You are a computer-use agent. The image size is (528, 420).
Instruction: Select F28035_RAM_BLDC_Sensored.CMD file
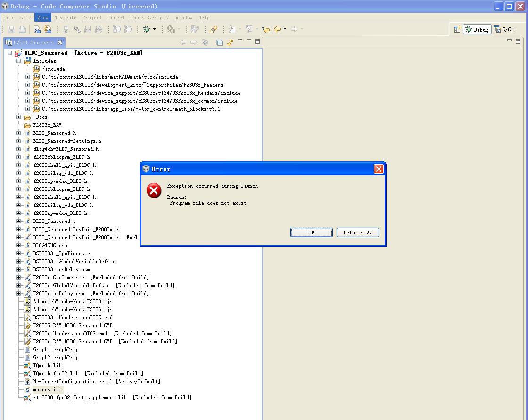73,325
